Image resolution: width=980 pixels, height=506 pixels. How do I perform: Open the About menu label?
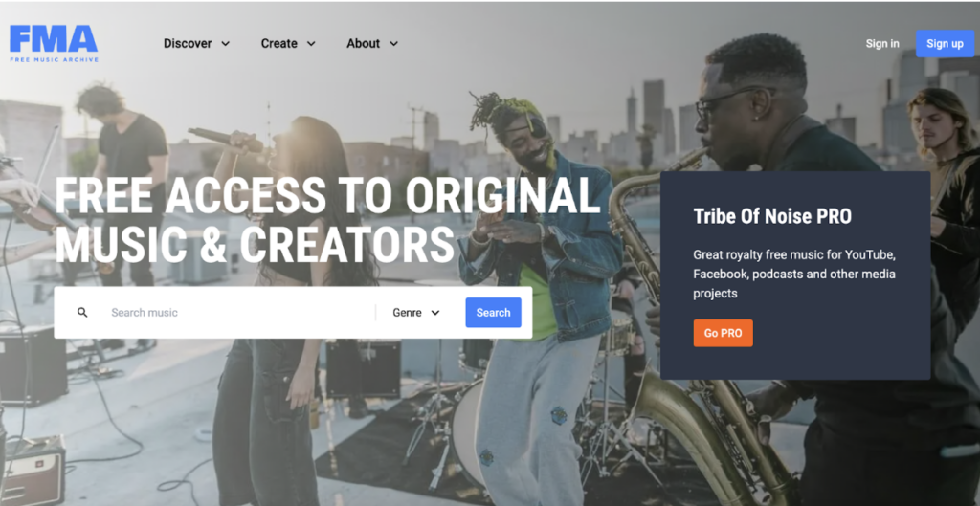(363, 44)
